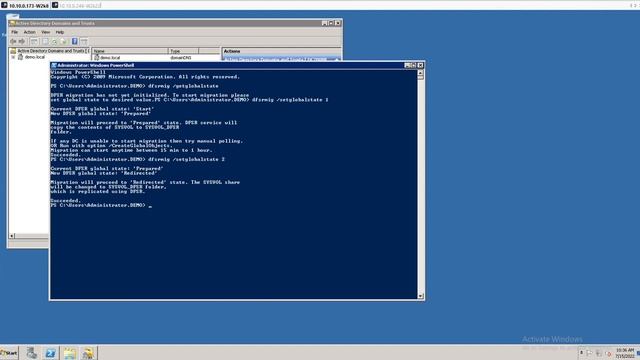Select demo.local in the console tree
The height and width of the screenshot is (360, 640).
point(35,57)
